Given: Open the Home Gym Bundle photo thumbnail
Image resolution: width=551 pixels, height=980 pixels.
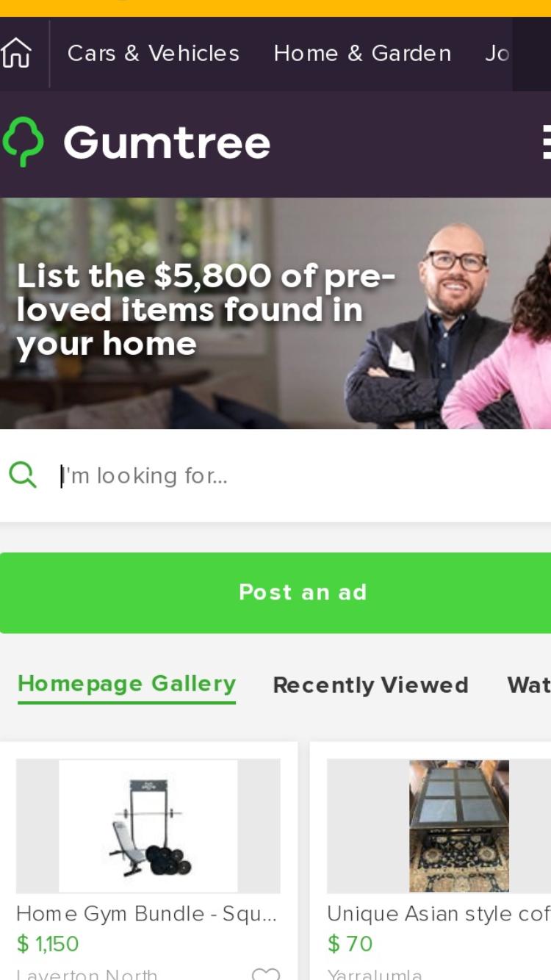Looking at the screenshot, I should click(148, 826).
